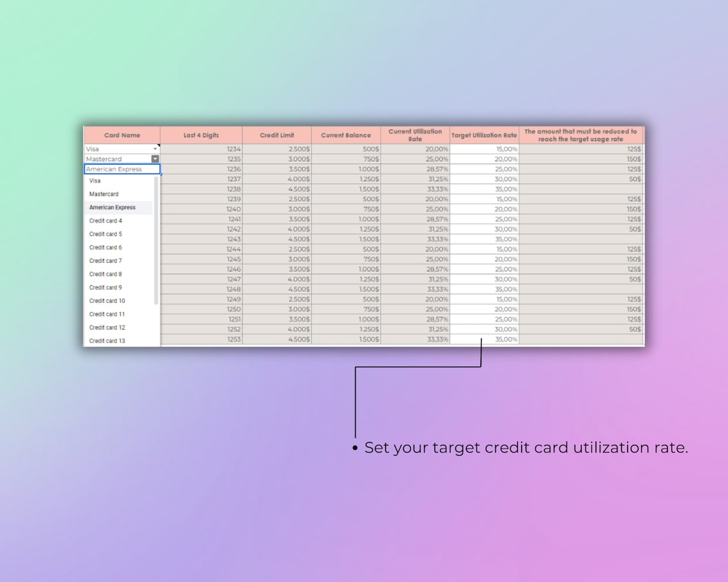The width and height of the screenshot is (728, 582).
Task: Click the "Target Utilization Rate" header
Action: click(484, 135)
